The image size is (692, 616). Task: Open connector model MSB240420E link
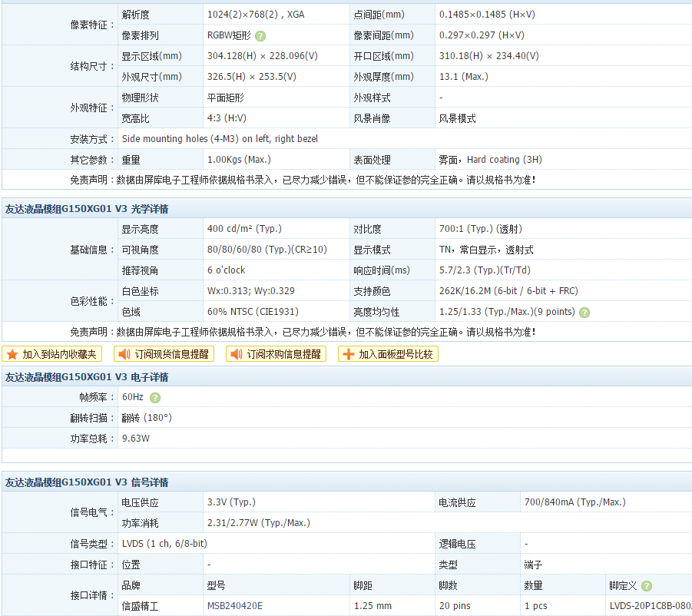coord(235,606)
